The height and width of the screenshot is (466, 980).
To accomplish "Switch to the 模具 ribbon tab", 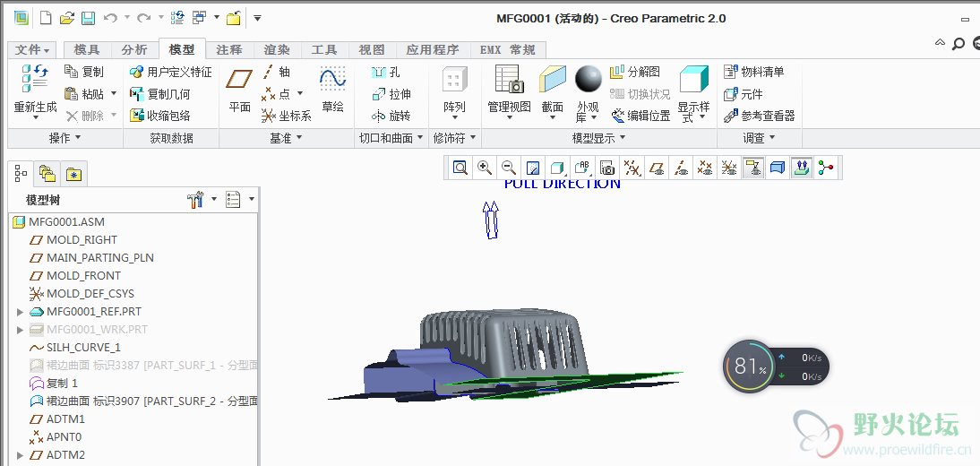I will pos(87,50).
